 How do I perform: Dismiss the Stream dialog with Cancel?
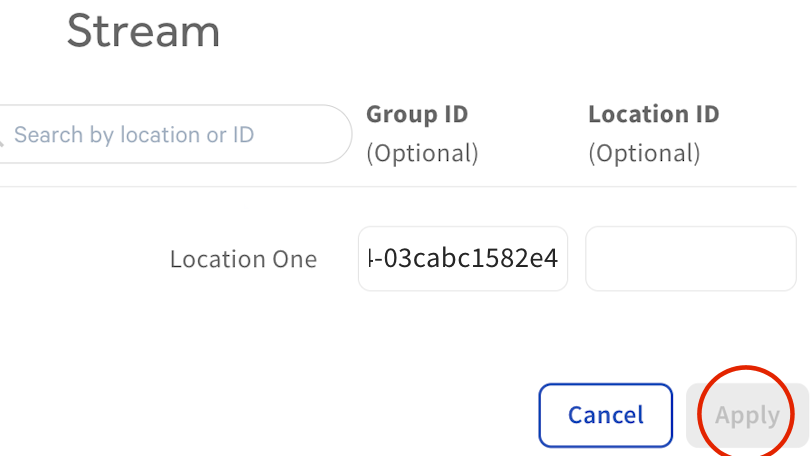pos(605,415)
